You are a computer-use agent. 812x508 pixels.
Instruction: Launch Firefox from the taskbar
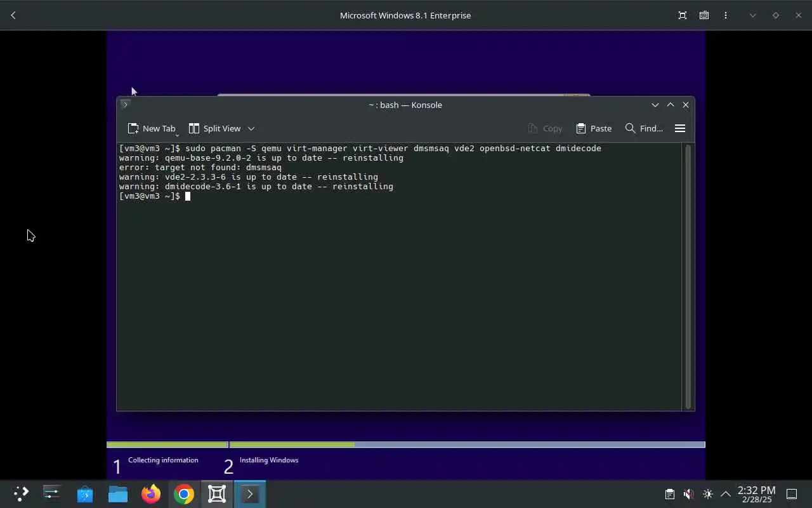click(x=150, y=493)
